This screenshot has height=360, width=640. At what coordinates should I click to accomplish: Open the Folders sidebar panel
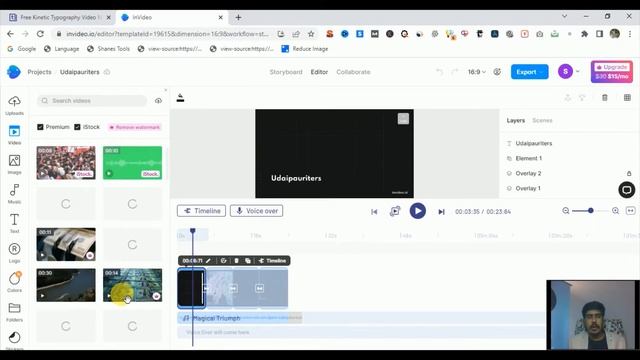[x=14, y=311]
